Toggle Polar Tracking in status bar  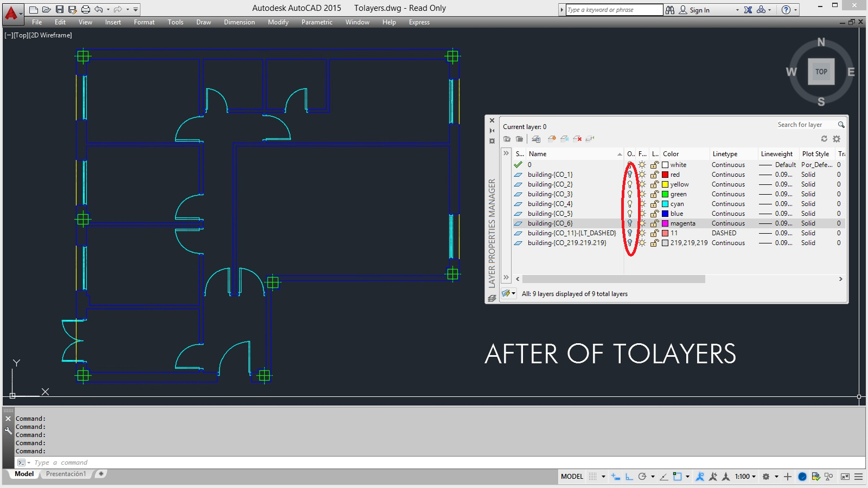[x=642, y=477]
